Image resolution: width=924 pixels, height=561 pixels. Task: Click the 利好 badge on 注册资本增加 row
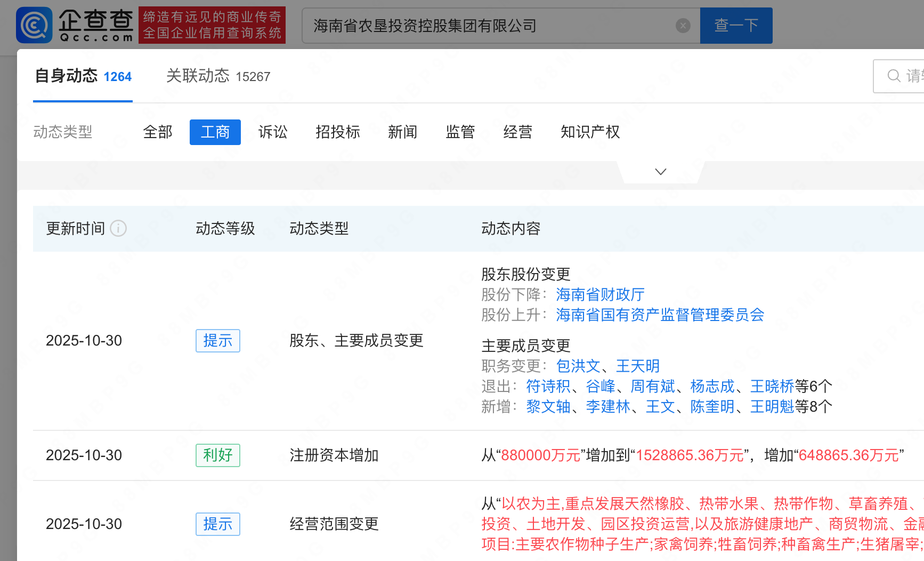point(217,455)
